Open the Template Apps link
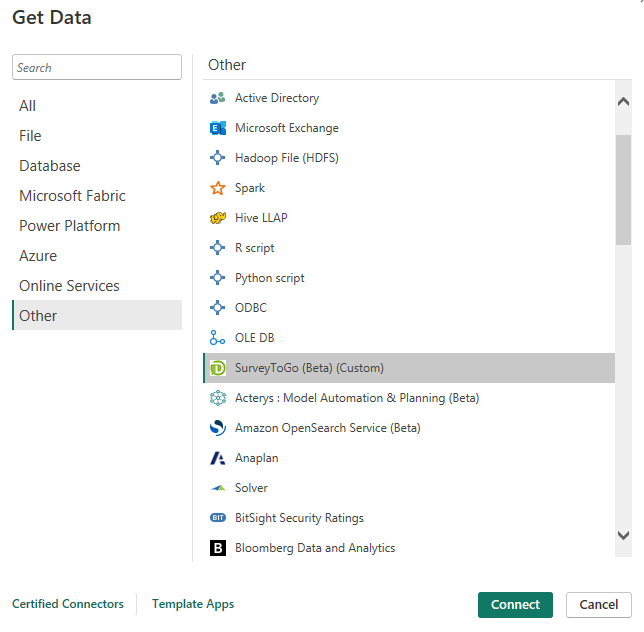The width and height of the screenshot is (644, 632). coord(193,604)
